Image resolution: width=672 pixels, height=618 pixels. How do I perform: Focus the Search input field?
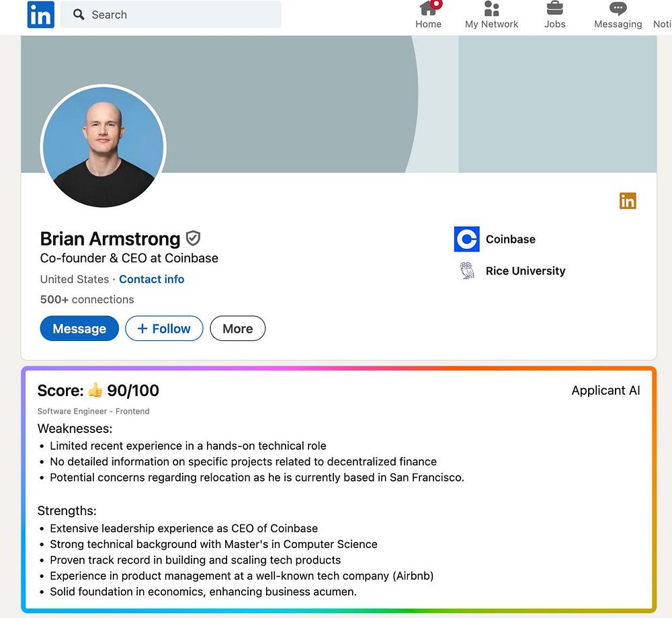(x=171, y=15)
